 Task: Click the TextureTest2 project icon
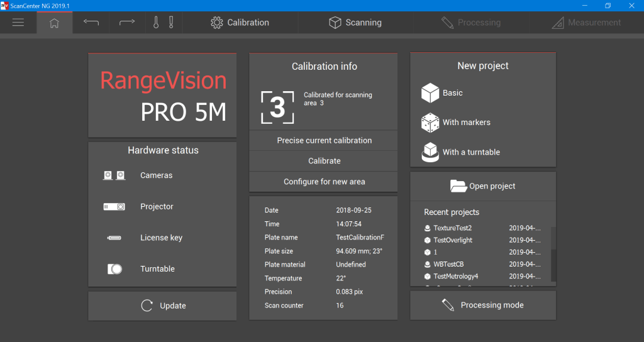(x=427, y=228)
